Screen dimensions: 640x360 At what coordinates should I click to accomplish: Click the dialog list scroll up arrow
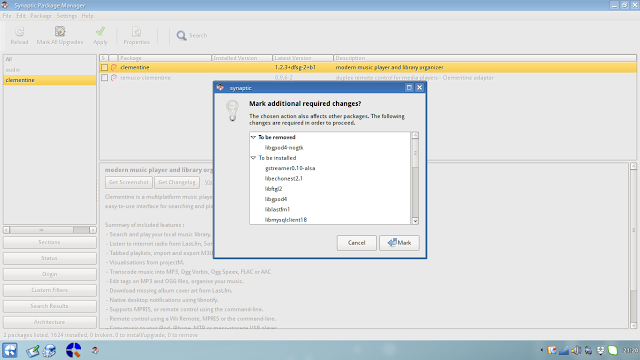pyautogui.click(x=415, y=135)
